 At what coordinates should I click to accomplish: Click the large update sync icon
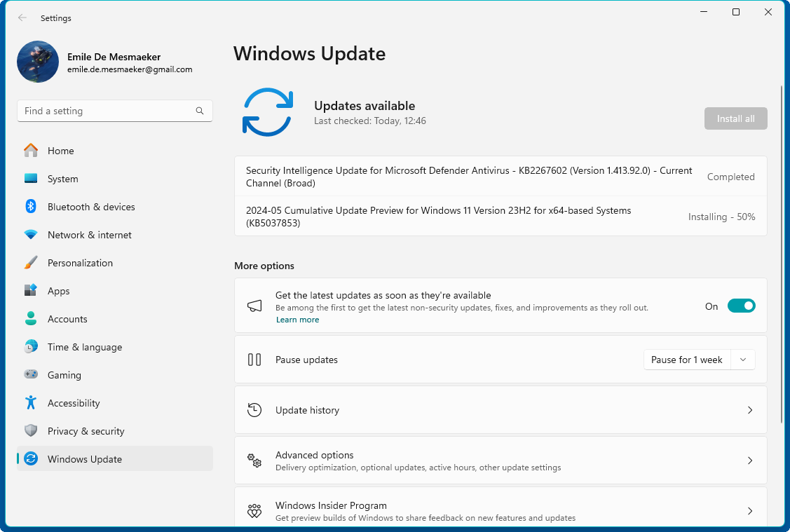[268, 112]
